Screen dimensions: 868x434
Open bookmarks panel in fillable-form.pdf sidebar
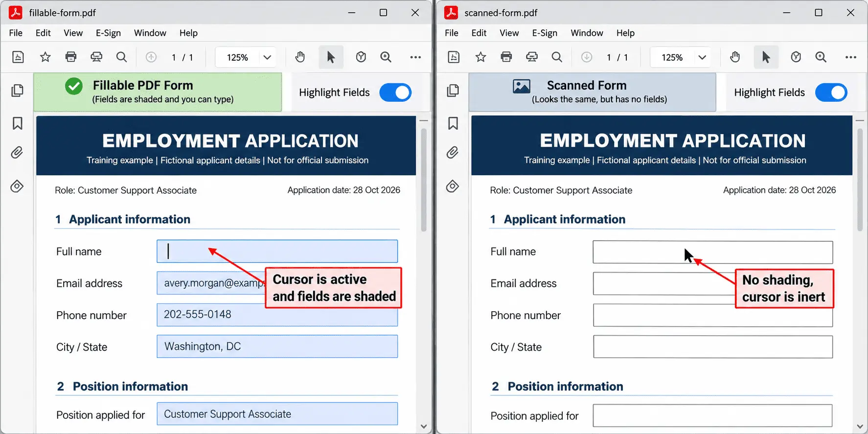tap(17, 123)
